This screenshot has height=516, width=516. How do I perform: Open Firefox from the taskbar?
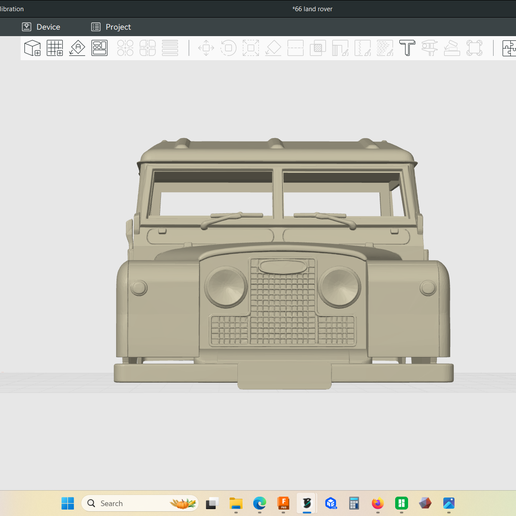click(378, 503)
